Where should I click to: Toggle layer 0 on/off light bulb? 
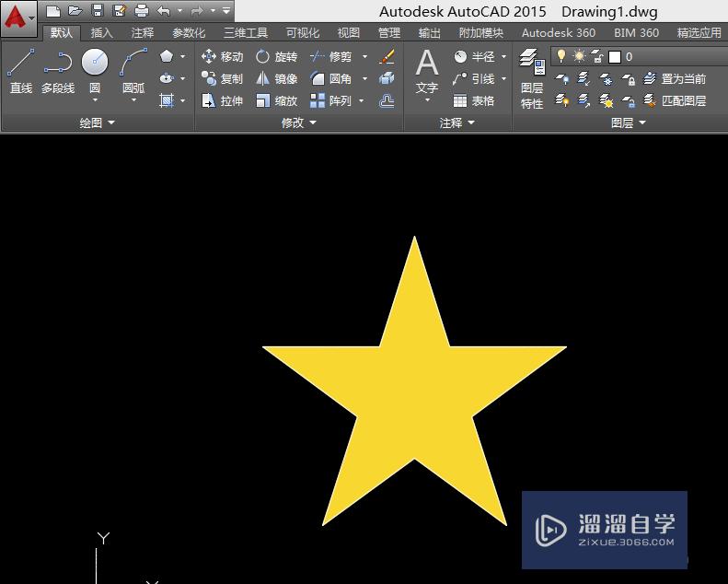(561, 56)
